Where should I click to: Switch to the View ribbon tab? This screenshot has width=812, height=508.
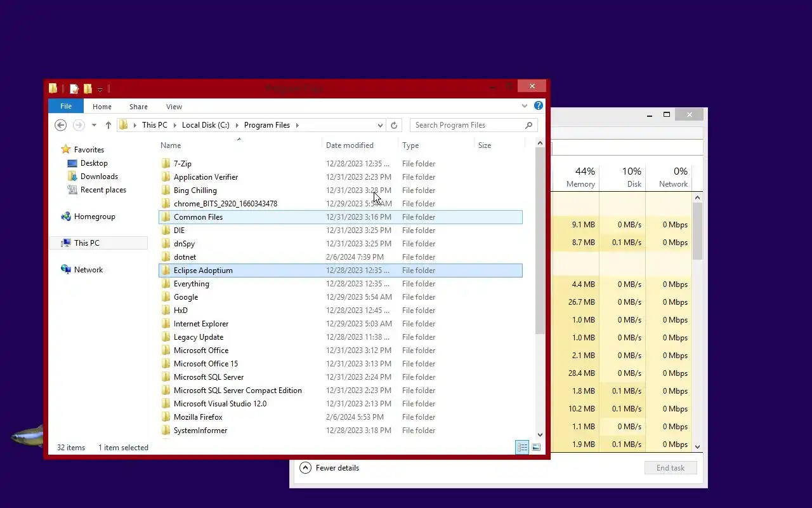coord(174,107)
